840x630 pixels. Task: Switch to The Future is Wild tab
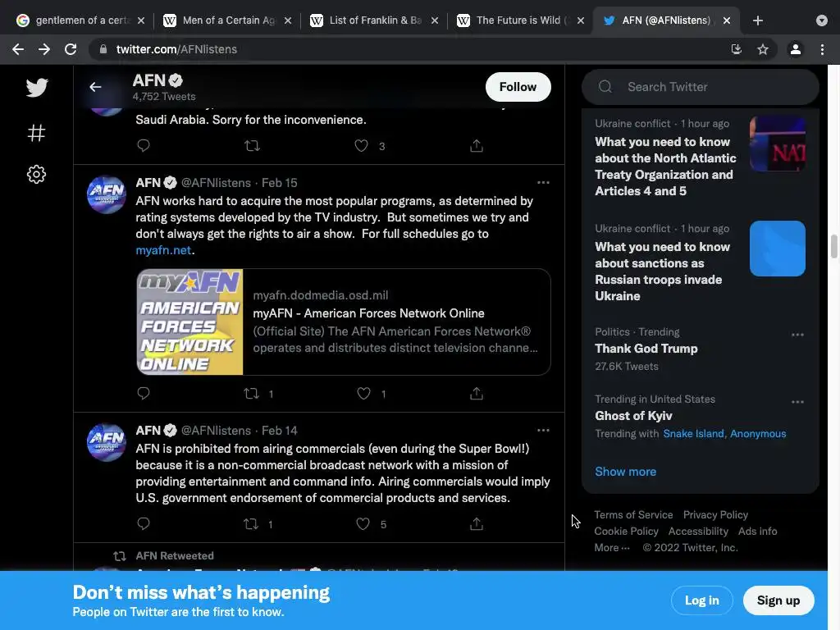pyautogui.click(x=523, y=21)
